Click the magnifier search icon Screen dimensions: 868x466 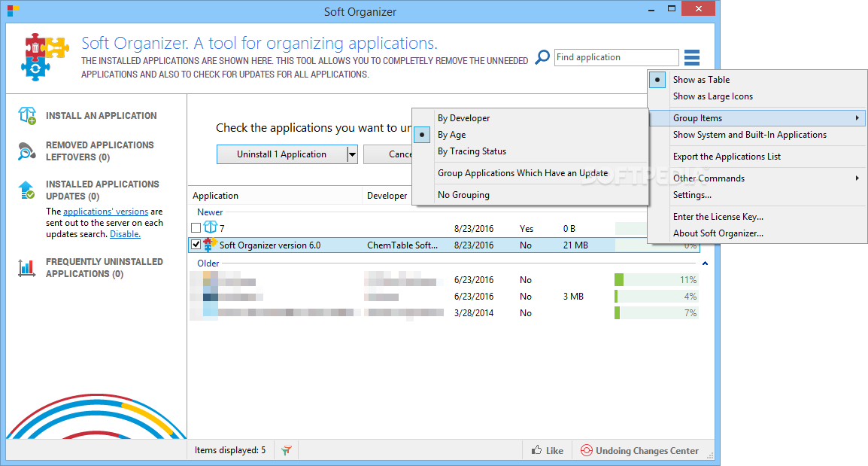pyautogui.click(x=542, y=57)
